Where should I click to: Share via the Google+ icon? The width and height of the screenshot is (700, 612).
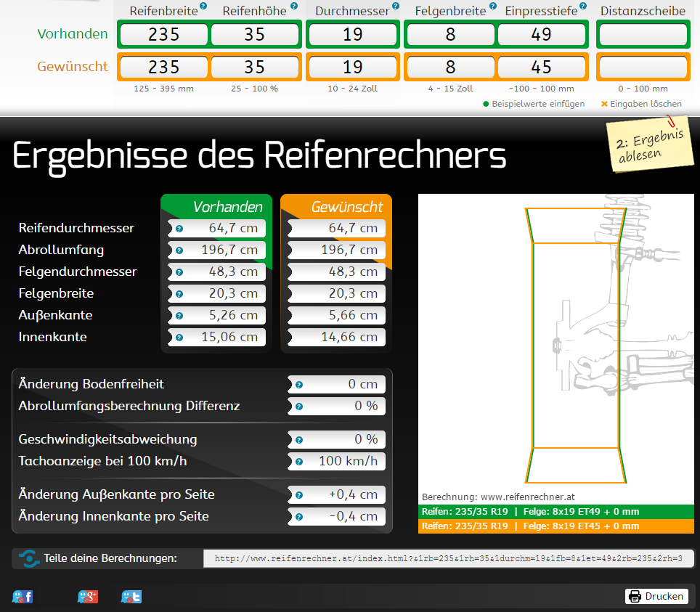coord(87,597)
